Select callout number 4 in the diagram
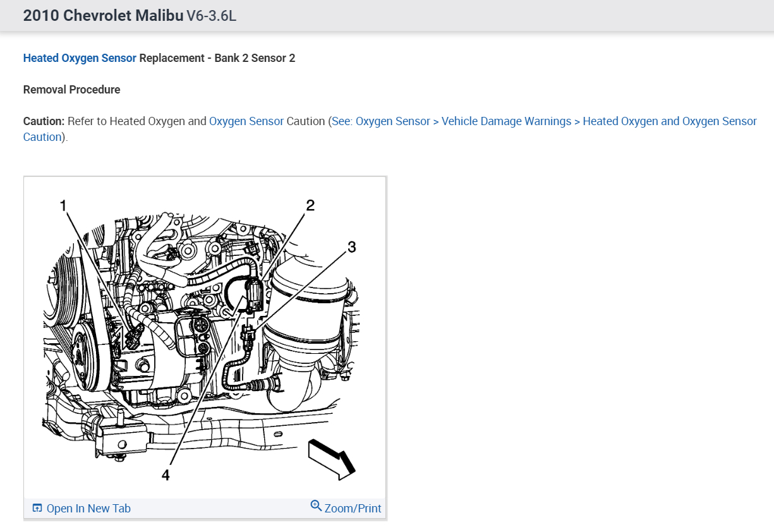The width and height of the screenshot is (774, 532). [x=166, y=475]
